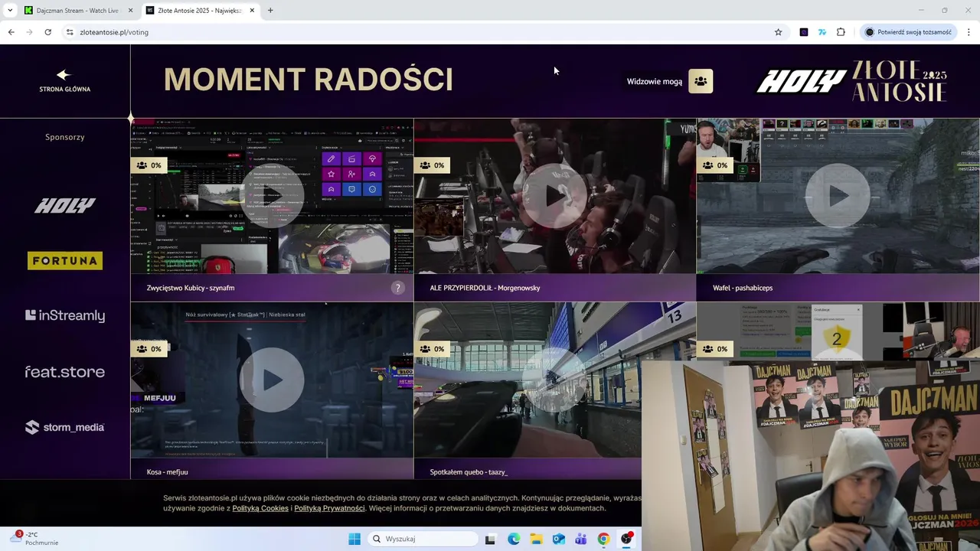
Task: Play the Zwycięstwo Kubicy - szynafm clip
Action: pyautogui.click(x=272, y=195)
